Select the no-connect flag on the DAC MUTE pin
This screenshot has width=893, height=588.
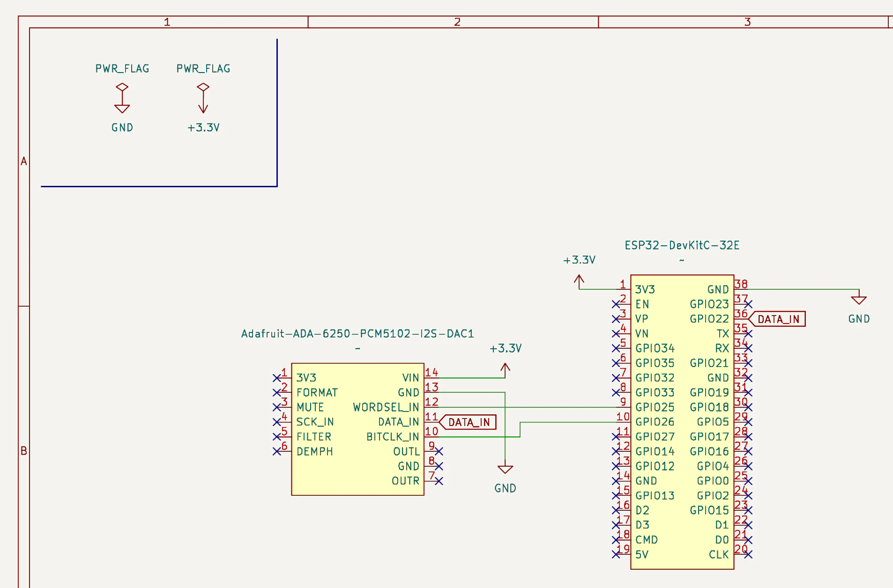(x=277, y=407)
